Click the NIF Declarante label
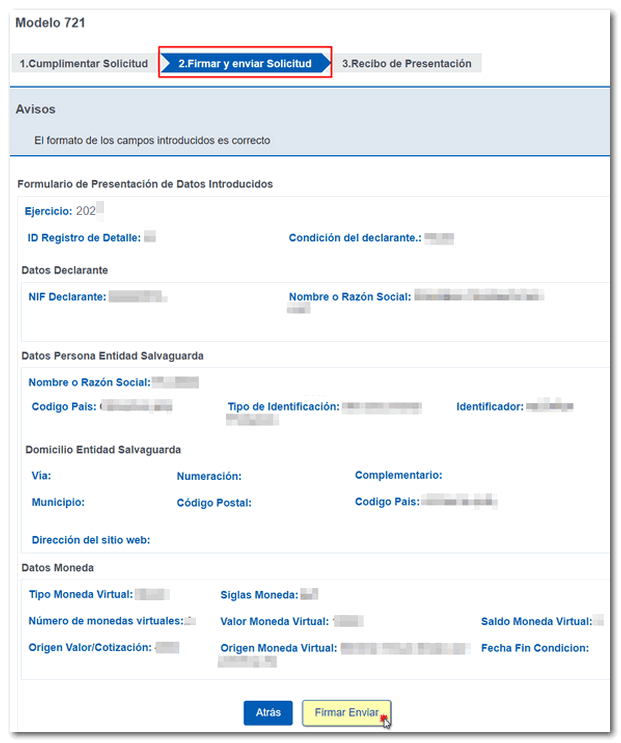This screenshot has width=621, height=743. (67, 297)
